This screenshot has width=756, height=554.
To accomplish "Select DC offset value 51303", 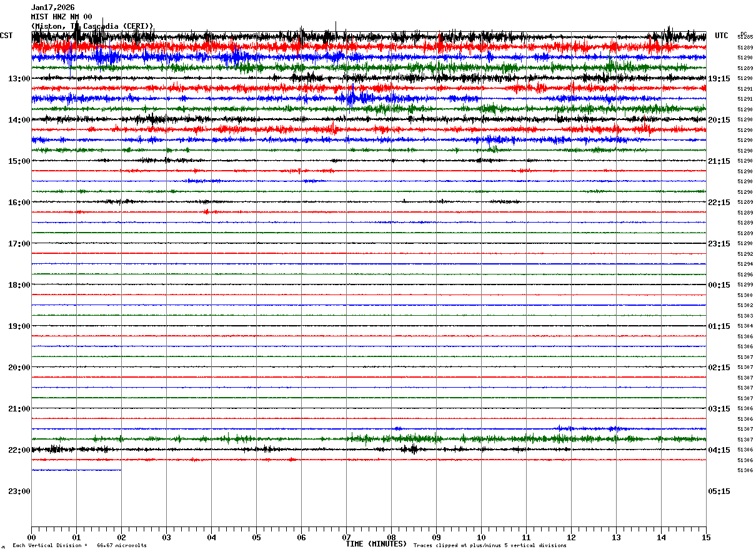I will [x=745, y=316].
